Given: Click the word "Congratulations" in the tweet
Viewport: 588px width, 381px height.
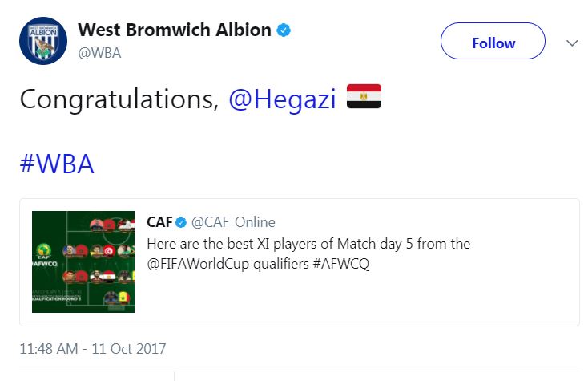Looking at the screenshot, I should (x=119, y=99).
